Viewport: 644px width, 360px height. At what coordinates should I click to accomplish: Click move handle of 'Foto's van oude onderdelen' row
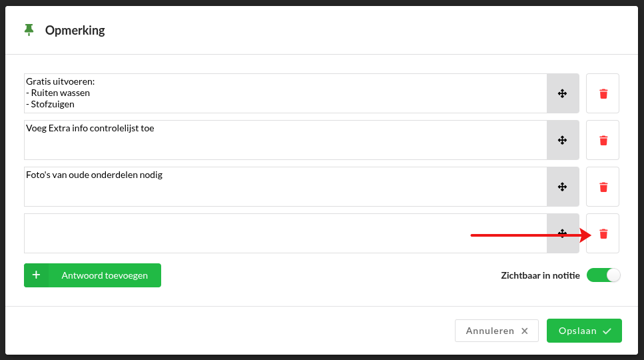pos(562,187)
